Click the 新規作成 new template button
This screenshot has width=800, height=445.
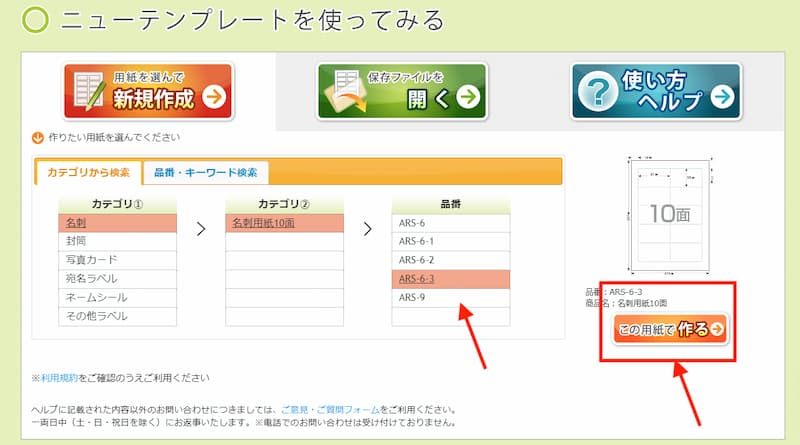pyautogui.click(x=148, y=92)
